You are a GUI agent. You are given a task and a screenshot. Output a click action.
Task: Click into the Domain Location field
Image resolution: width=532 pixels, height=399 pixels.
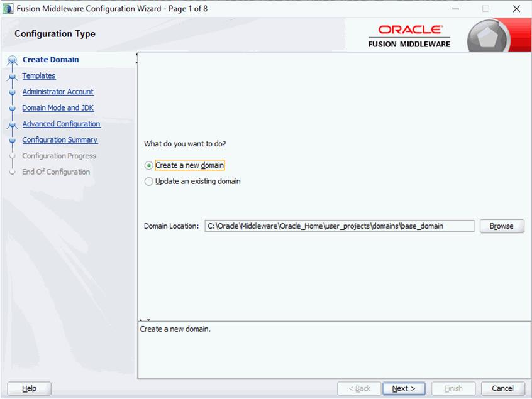point(340,226)
